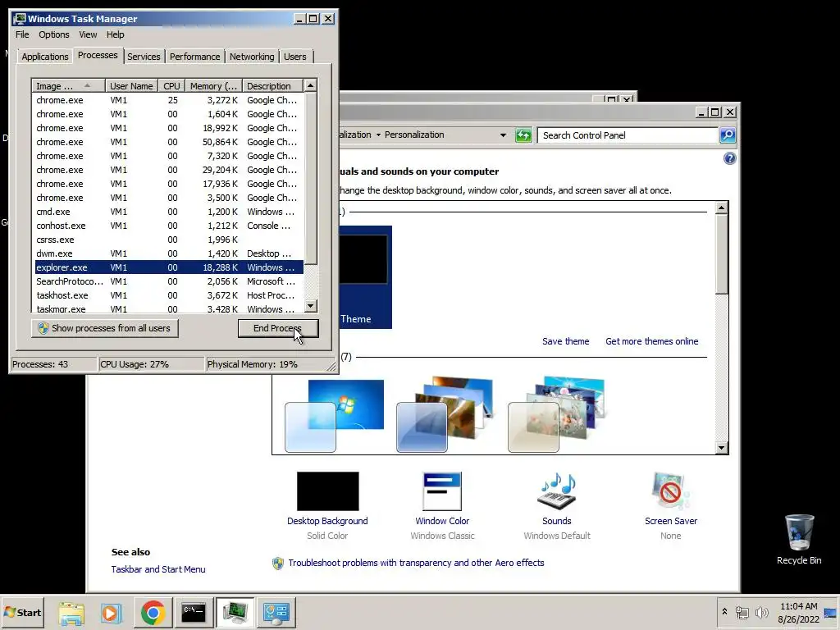Open the Options menu in Task Manager
The height and width of the screenshot is (630, 840).
click(x=53, y=34)
